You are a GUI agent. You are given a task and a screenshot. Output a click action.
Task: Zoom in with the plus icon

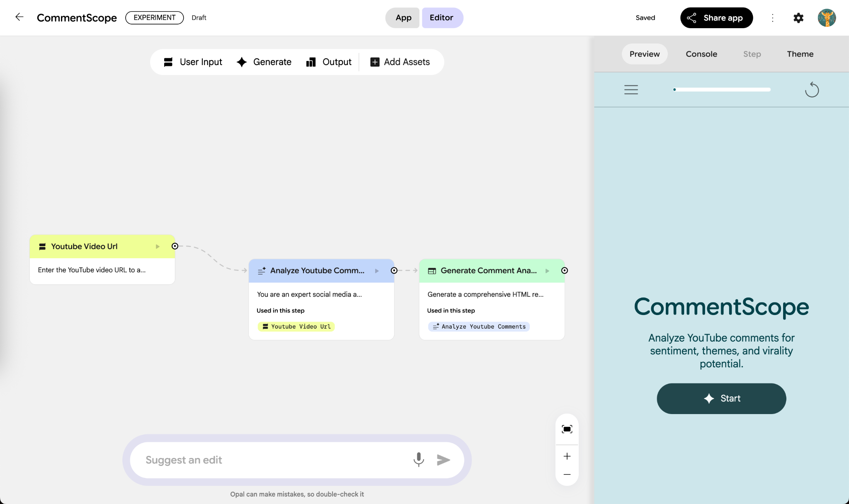click(567, 456)
